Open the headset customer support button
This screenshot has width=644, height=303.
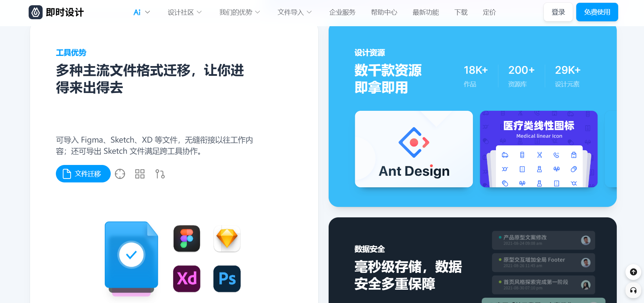point(634,290)
